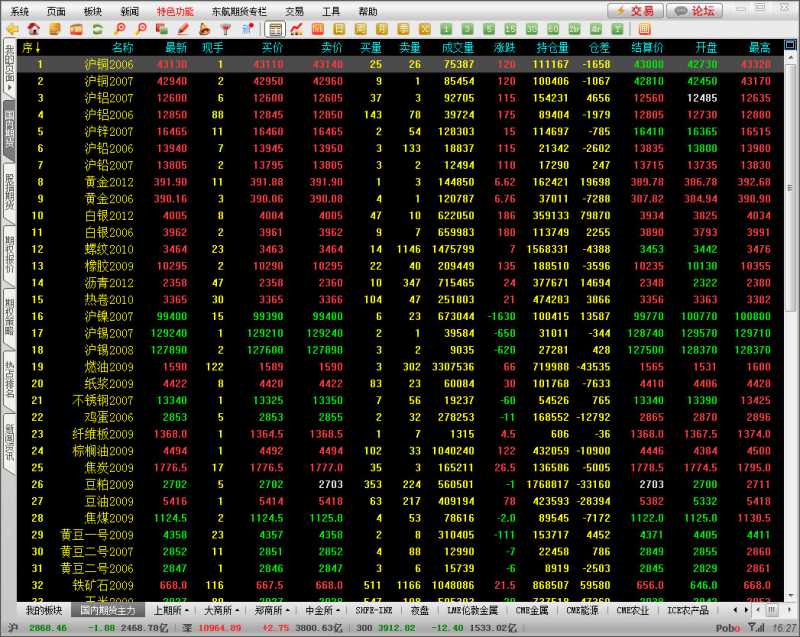Click the 交易 trade button
This screenshot has height=637, width=800.
pos(636,11)
